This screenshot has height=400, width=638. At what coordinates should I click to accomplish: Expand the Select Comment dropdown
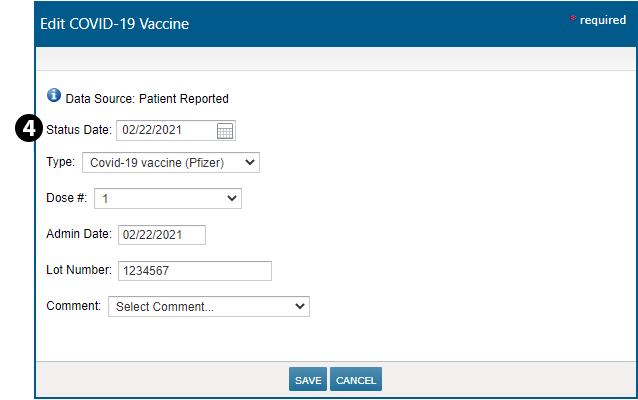click(x=209, y=307)
